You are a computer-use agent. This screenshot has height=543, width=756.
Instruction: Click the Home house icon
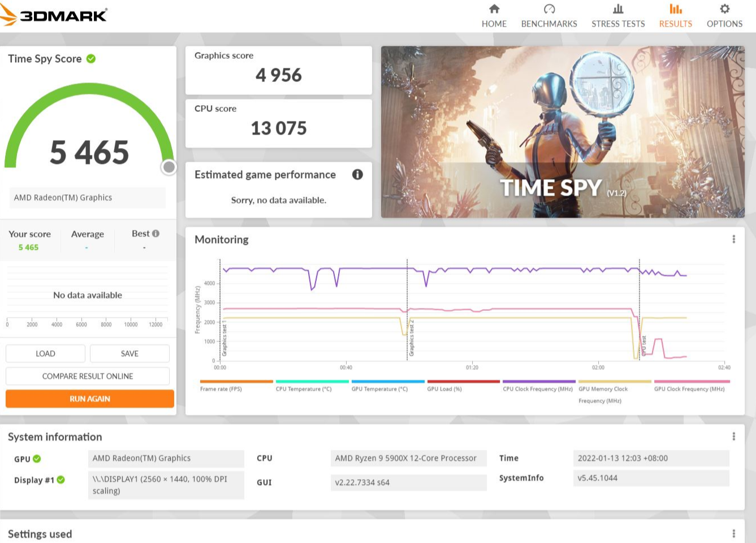coord(494,8)
